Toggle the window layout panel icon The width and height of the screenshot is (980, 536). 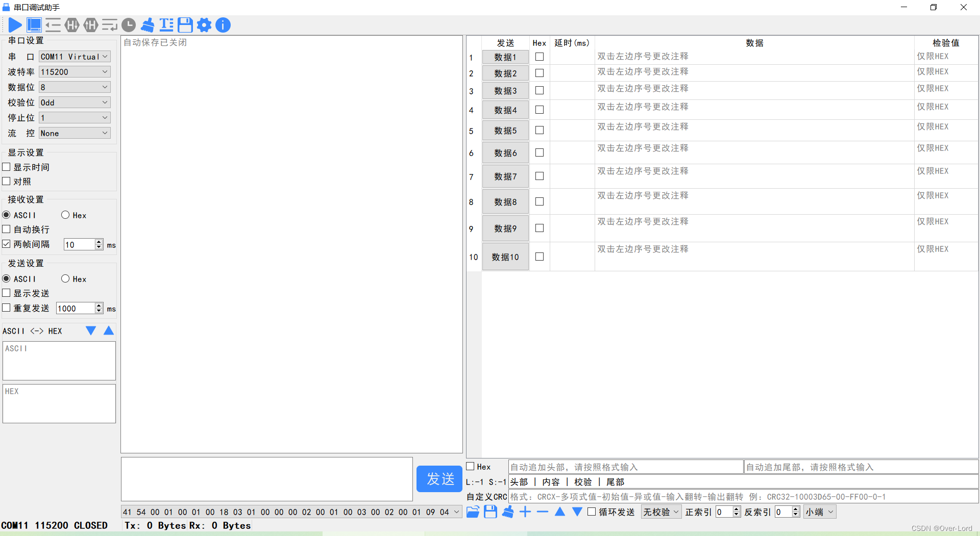34,25
